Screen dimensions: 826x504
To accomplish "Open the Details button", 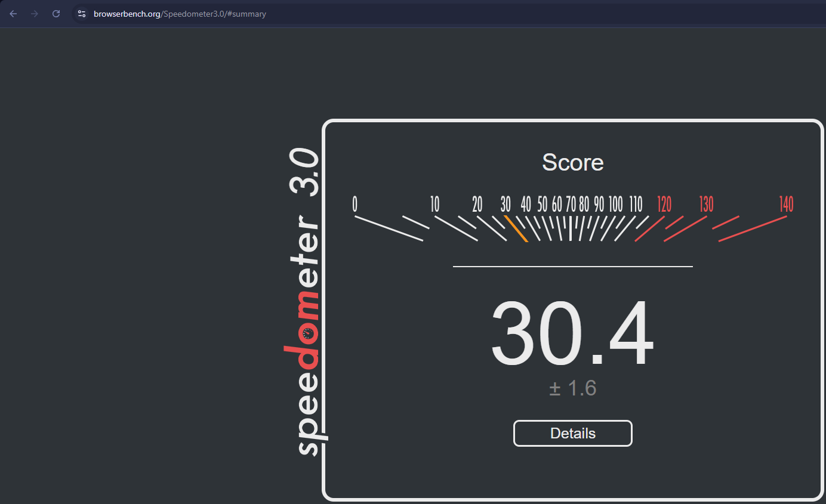I will [573, 433].
